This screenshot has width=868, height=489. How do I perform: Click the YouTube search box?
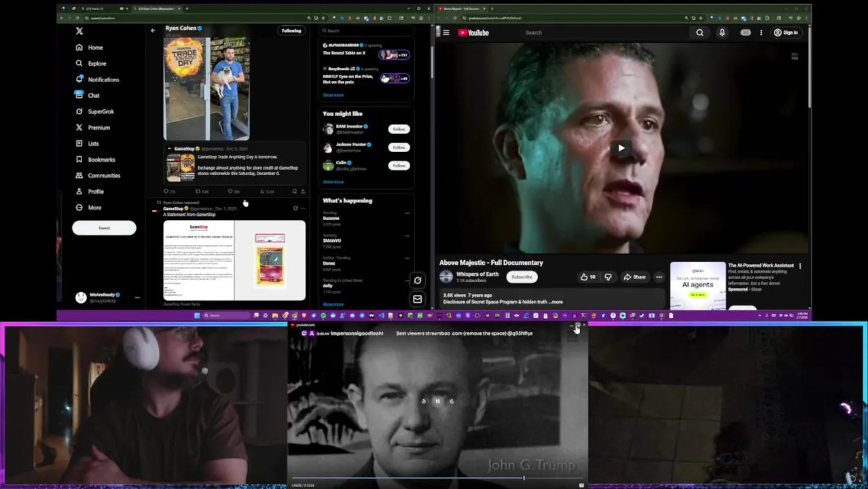click(x=604, y=33)
